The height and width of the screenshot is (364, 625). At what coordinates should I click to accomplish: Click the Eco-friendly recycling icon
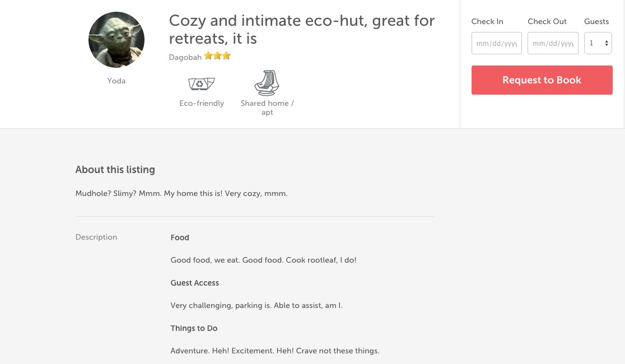[201, 84]
